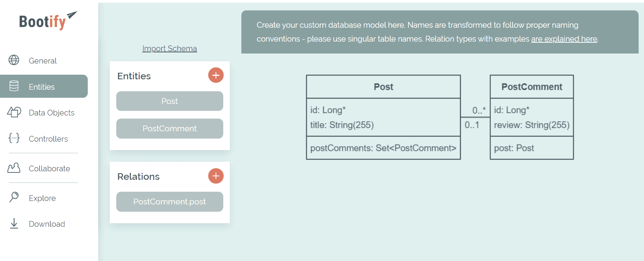Edit the Post entity button
This screenshot has width=644, height=261.
[169, 101]
